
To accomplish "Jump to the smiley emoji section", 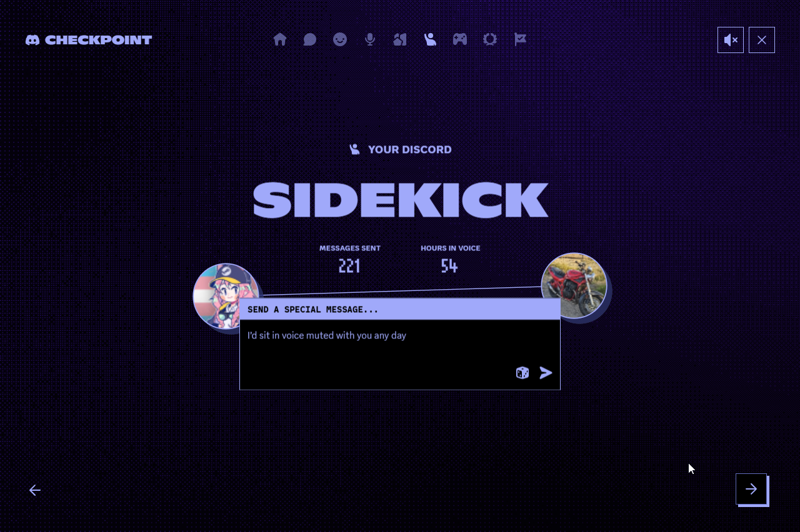I will click(340, 39).
